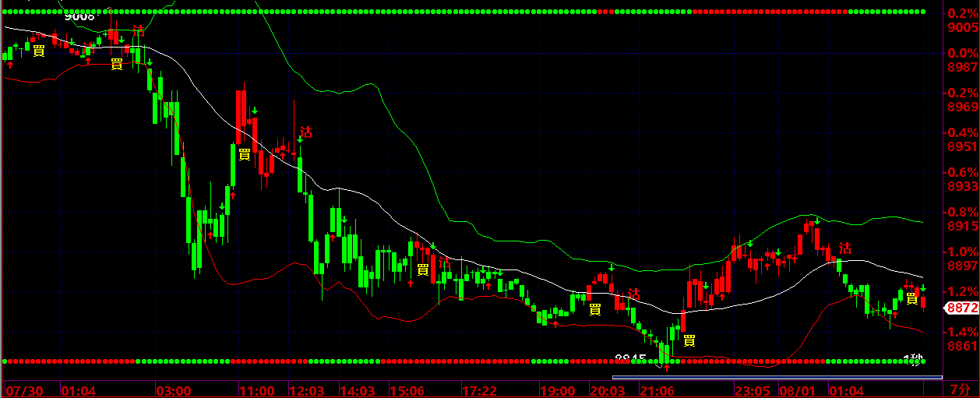The image size is (980, 398).
Task: Click the 12:03 time axis label
Action: [305, 389]
